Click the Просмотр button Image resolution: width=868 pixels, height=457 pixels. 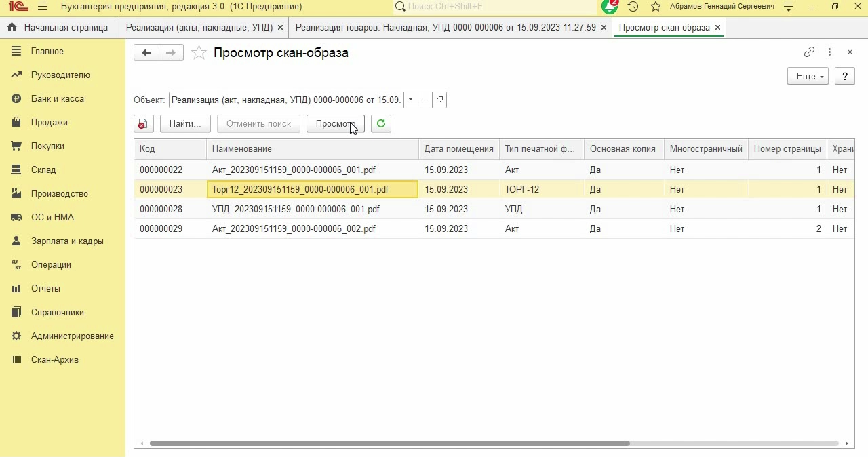click(x=335, y=123)
